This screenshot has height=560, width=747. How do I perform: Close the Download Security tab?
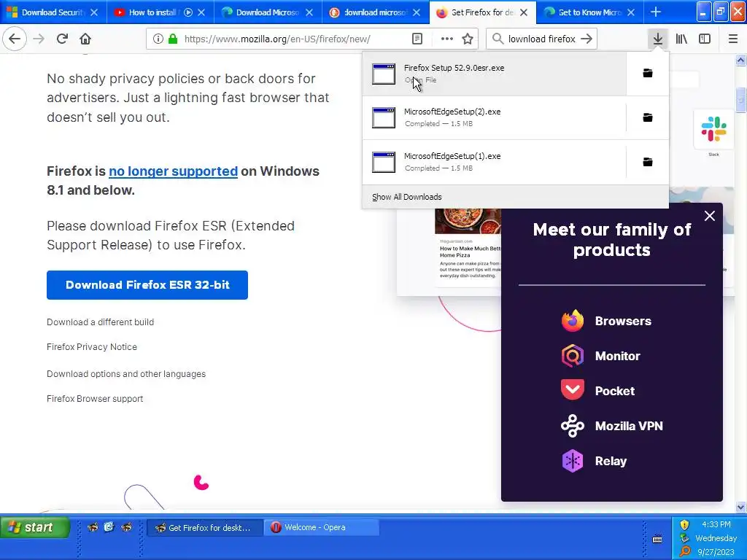94,12
